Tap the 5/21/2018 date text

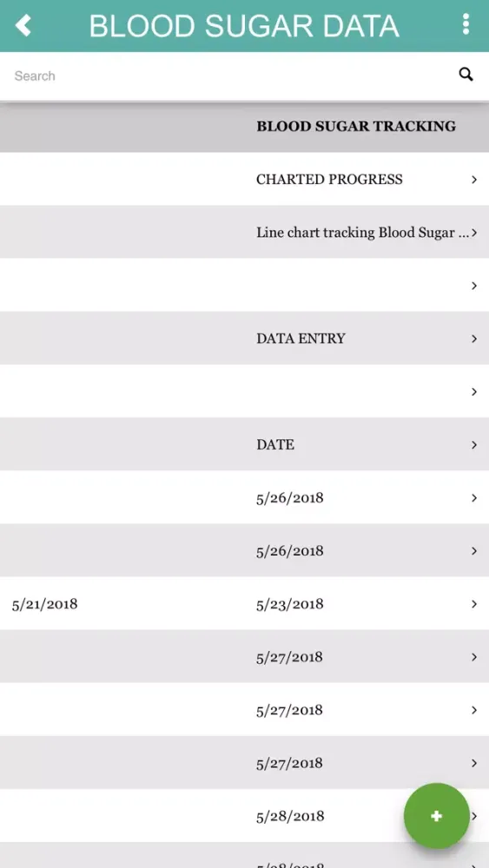tap(44, 604)
